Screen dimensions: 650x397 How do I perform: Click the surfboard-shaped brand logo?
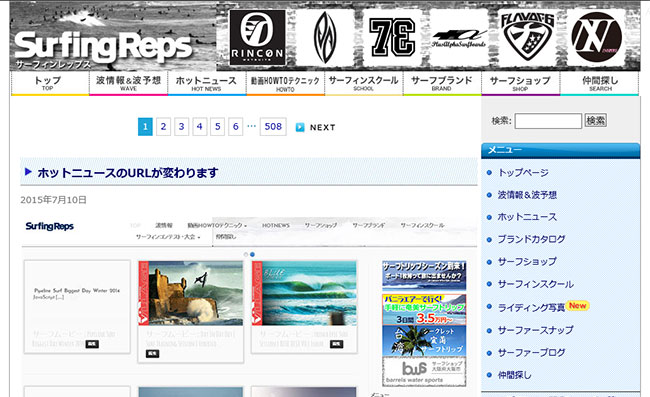pyautogui.click(x=325, y=38)
